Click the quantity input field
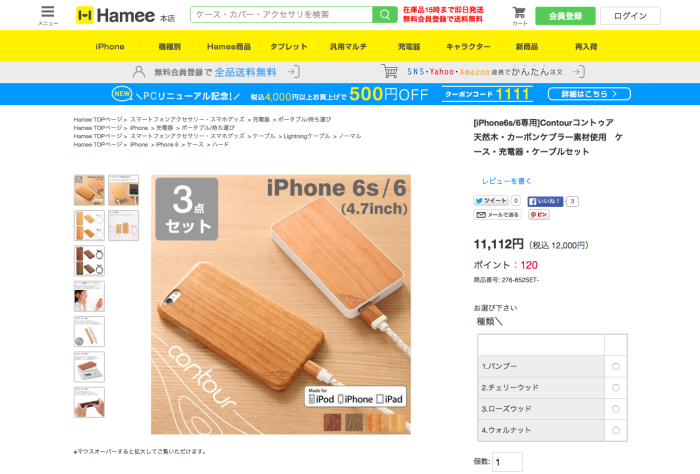Image resolution: width=700 pixels, height=474 pixels. (x=507, y=462)
